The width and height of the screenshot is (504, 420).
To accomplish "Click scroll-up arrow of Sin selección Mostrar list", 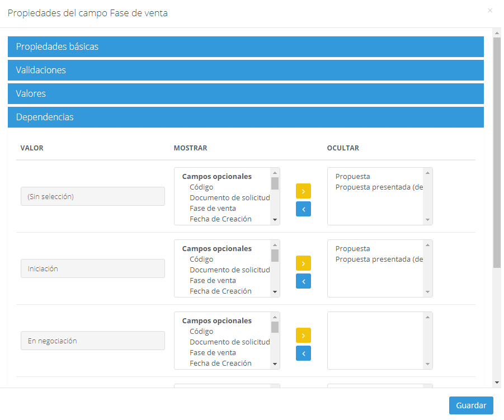I will pos(275,173).
